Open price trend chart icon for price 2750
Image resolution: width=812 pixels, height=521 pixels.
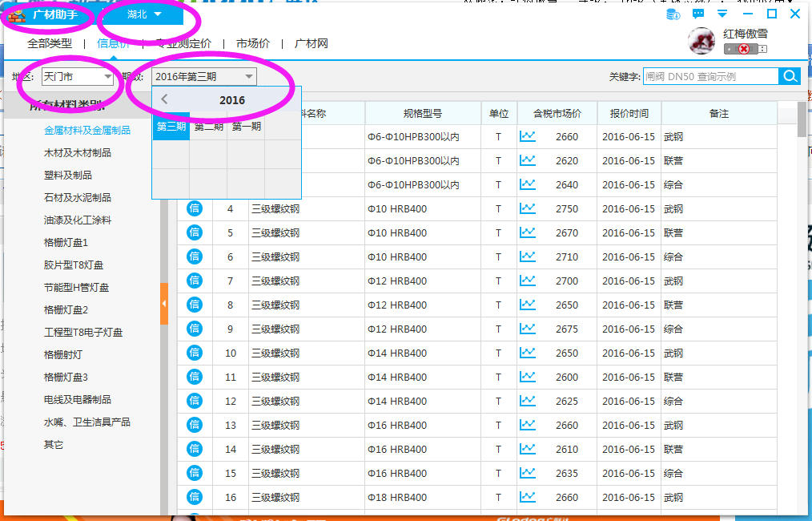(x=528, y=208)
